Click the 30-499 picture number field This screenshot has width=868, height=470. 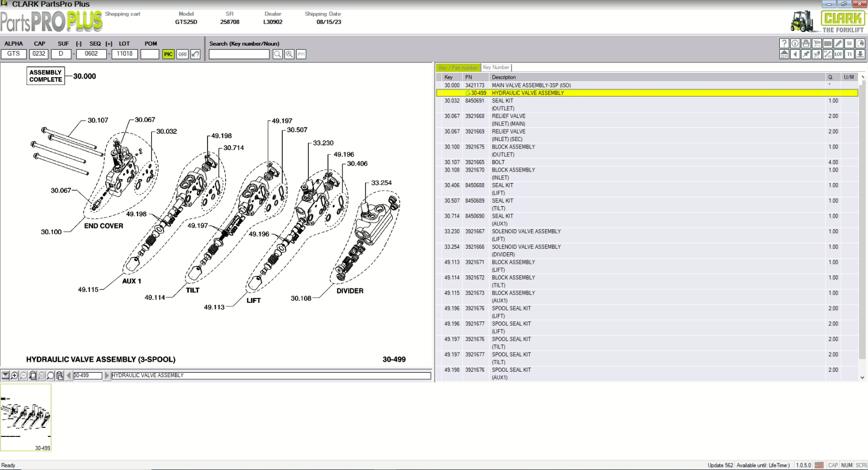(88, 375)
